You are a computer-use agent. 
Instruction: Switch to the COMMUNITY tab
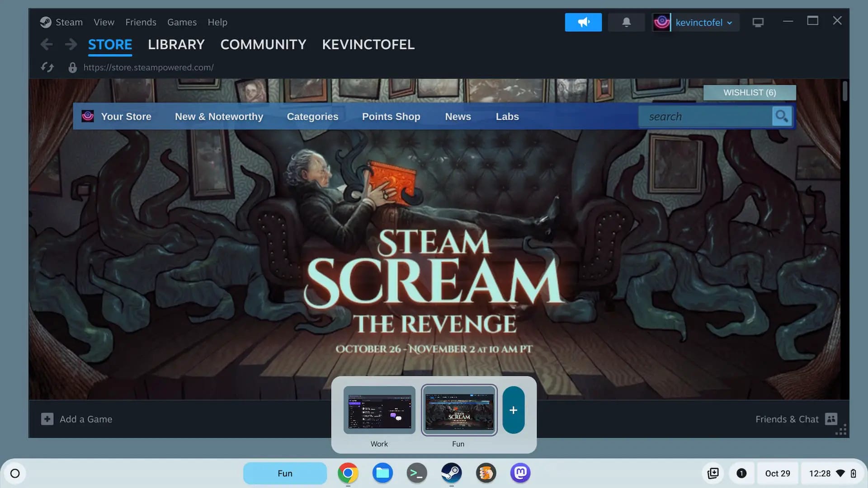click(x=263, y=45)
